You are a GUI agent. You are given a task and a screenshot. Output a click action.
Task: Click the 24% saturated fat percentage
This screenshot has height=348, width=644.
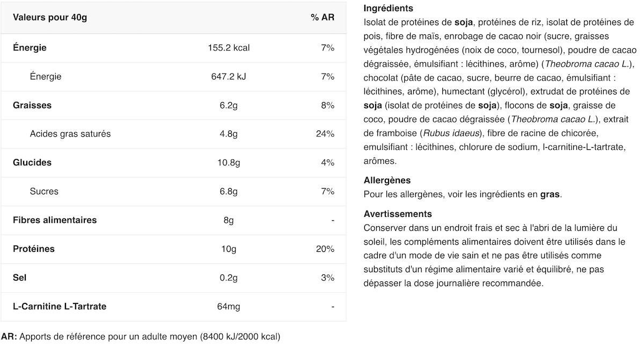point(325,134)
